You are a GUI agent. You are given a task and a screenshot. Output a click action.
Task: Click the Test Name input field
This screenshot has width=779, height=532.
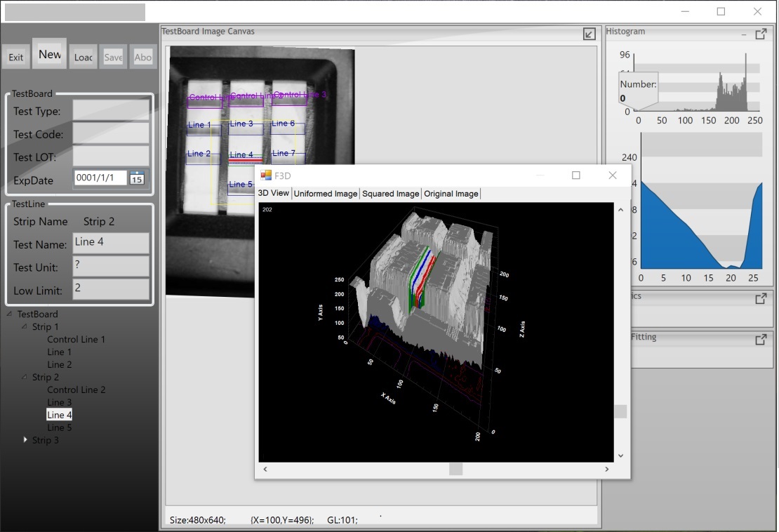coord(110,243)
